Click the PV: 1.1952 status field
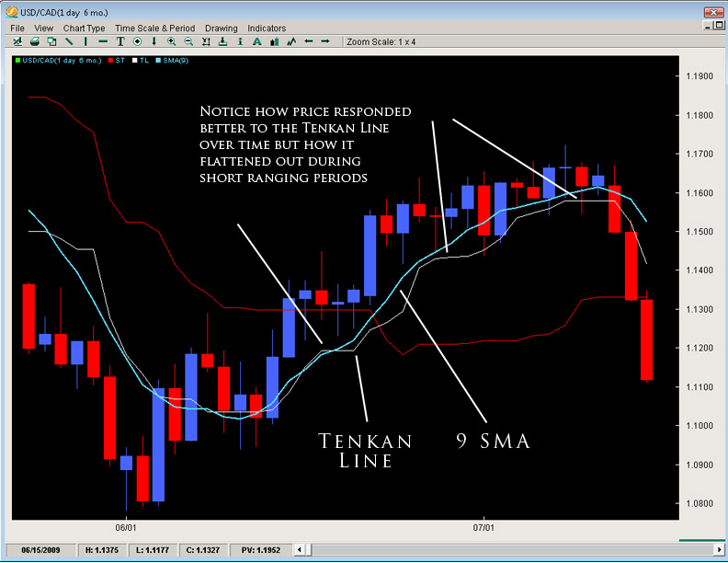This screenshot has height=563, width=728. pyautogui.click(x=261, y=550)
